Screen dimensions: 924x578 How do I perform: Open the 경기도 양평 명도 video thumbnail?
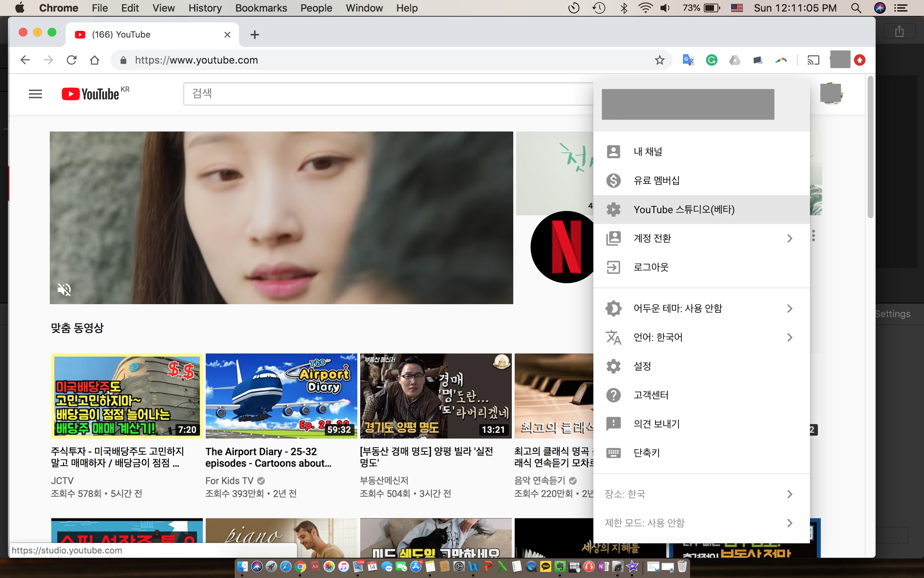tap(436, 396)
